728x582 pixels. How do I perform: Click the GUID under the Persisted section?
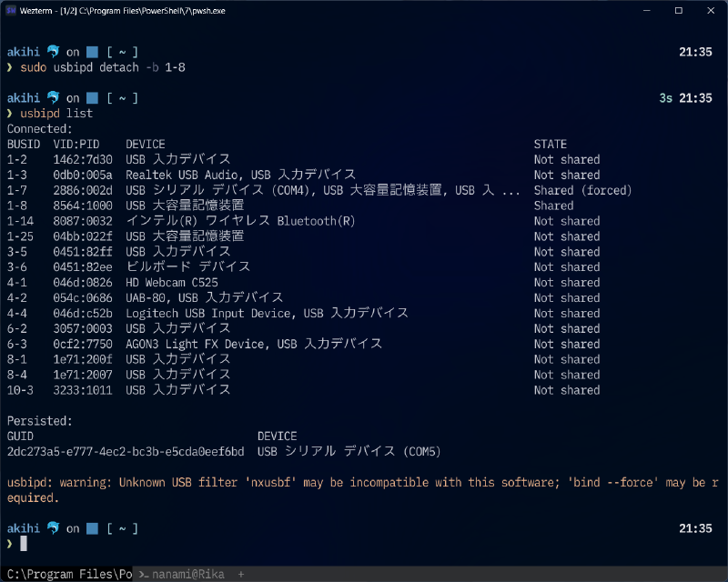point(126,451)
